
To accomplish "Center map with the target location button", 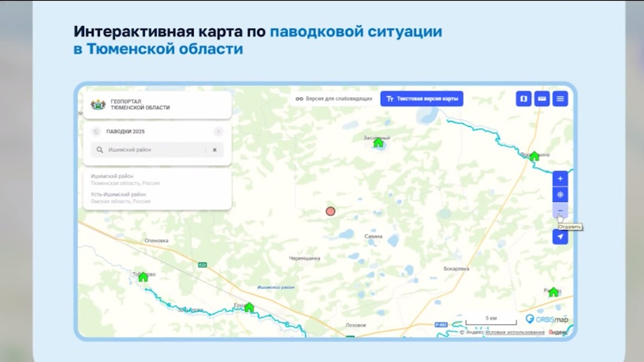I will pyautogui.click(x=560, y=195).
